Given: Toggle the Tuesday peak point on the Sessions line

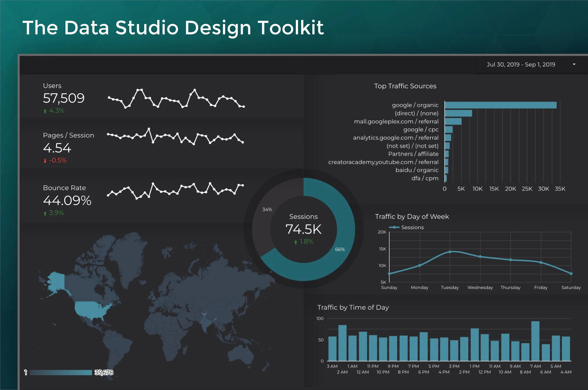Looking at the screenshot, I should click(450, 251).
